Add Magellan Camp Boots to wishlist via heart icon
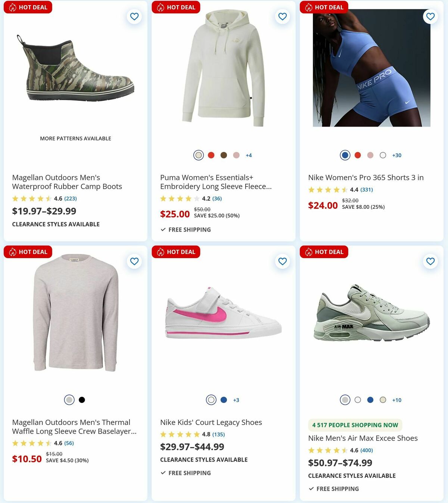This screenshot has width=448, height=503. pyautogui.click(x=134, y=16)
